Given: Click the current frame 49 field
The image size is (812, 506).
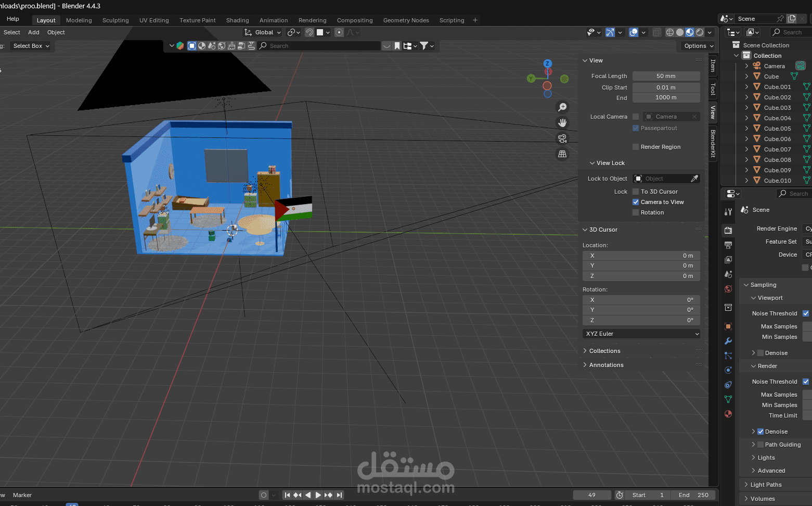Looking at the screenshot, I should coord(592,495).
